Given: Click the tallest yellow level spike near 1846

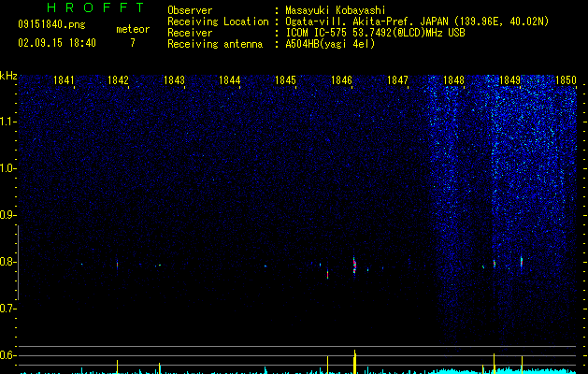Looking at the screenshot, I should [x=354, y=362].
